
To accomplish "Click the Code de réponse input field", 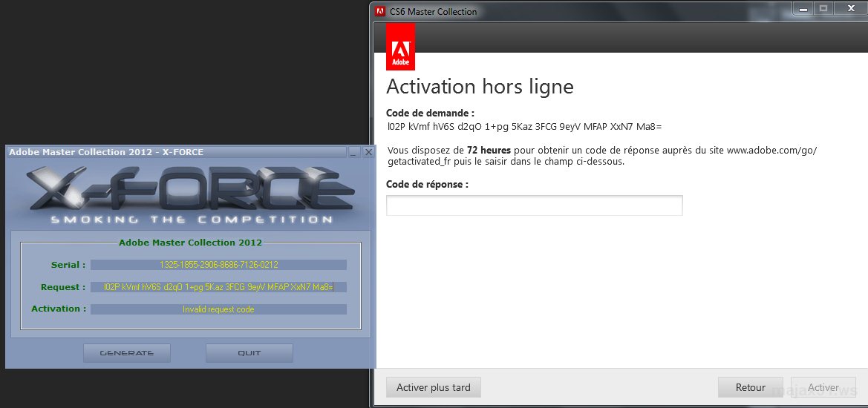I will coord(534,205).
